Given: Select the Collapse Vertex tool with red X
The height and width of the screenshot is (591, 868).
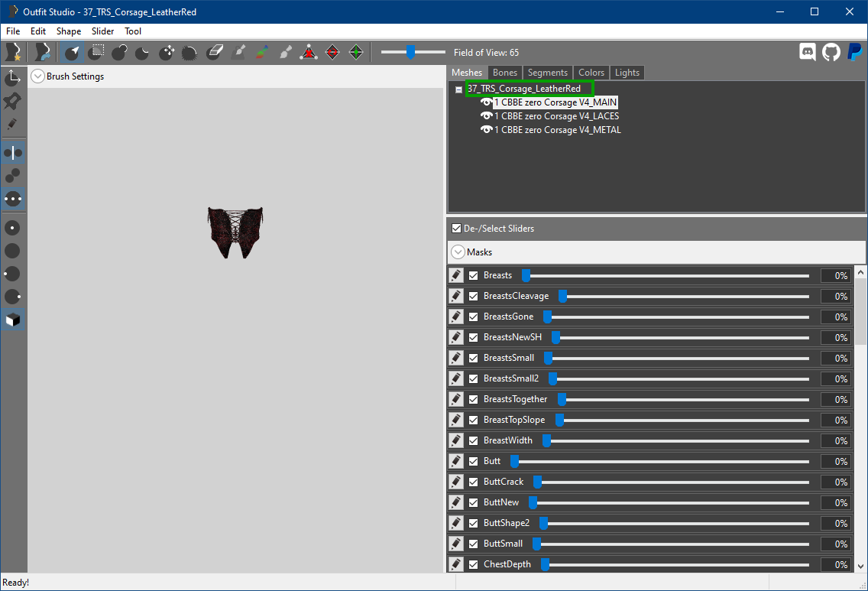Looking at the screenshot, I should click(x=309, y=52).
